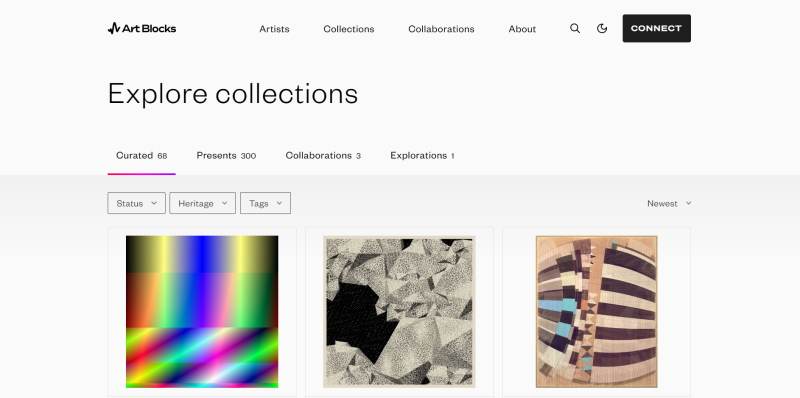Open the Collaborations nav link
The image size is (800, 398).
click(x=441, y=29)
